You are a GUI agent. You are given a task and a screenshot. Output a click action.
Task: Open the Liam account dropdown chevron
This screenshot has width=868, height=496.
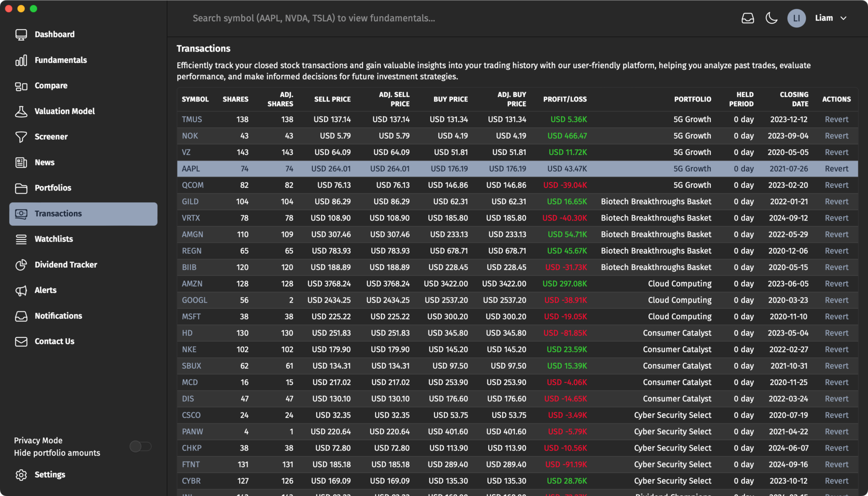click(843, 18)
